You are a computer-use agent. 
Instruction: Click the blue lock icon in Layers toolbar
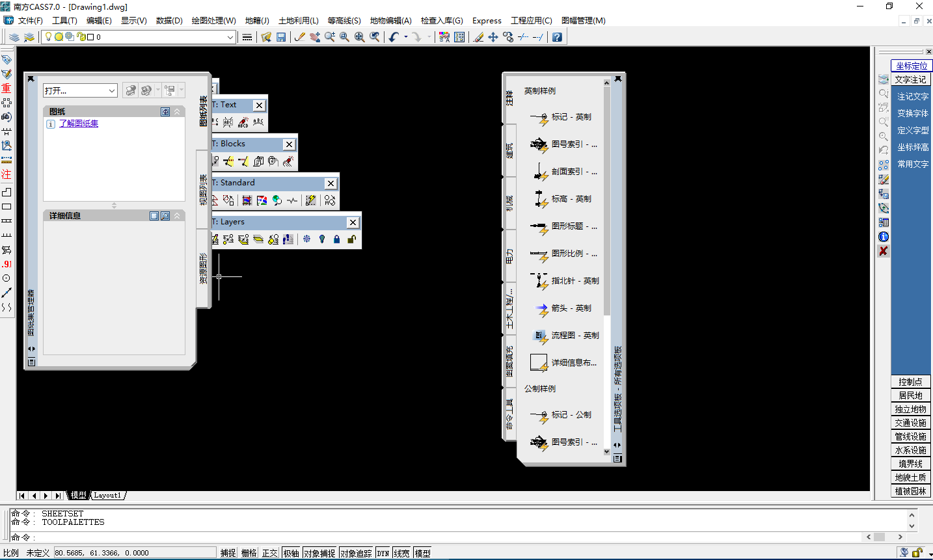[336, 239]
